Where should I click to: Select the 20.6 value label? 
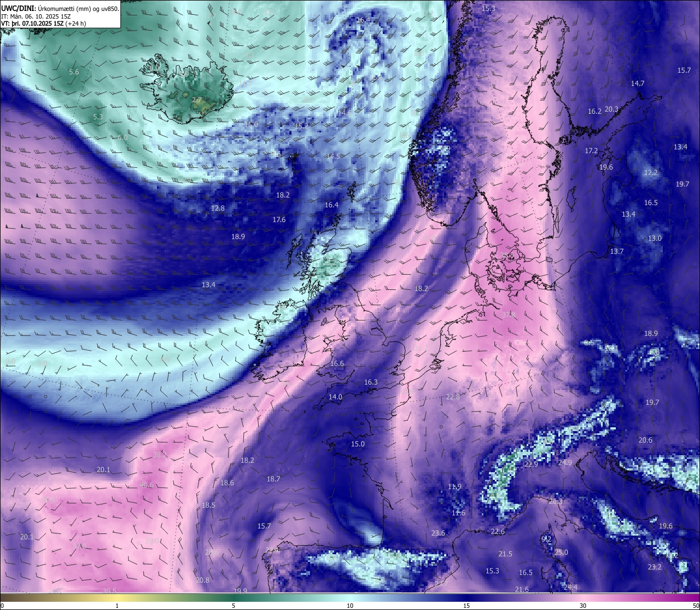[645, 440]
